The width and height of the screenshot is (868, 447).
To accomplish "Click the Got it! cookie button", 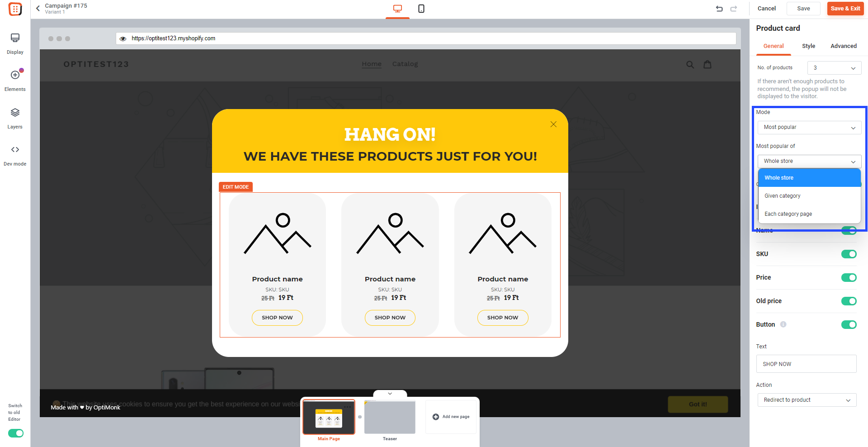I will (x=698, y=404).
